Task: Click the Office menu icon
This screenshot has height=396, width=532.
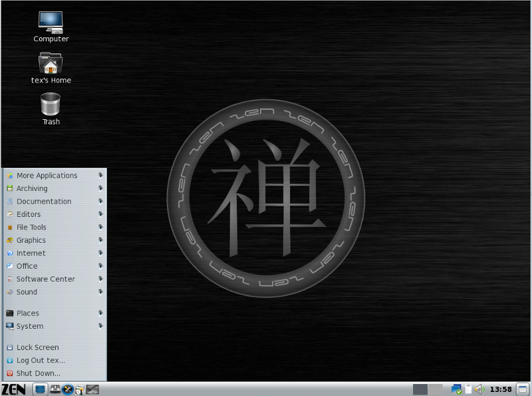Action: pyautogui.click(x=10, y=266)
